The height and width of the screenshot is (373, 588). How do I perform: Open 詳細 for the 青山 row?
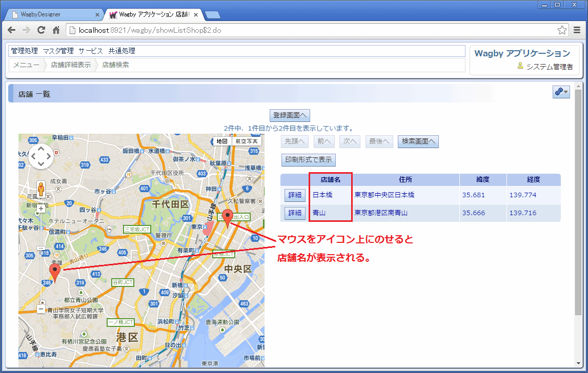(295, 213)
